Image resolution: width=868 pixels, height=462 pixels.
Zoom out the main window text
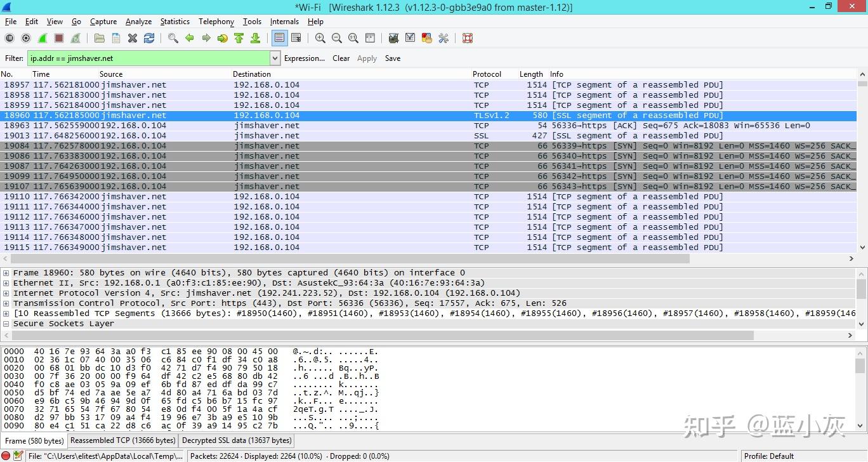click(336, 38)
